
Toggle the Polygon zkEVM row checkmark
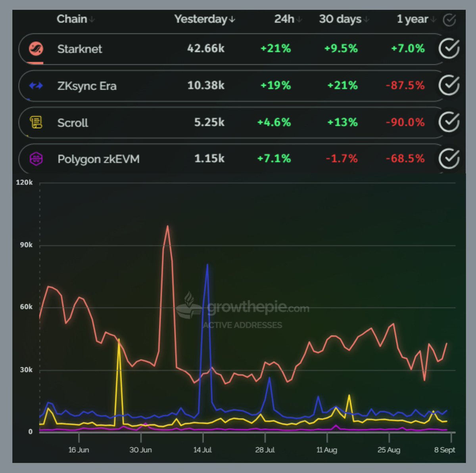pos(449,158)
